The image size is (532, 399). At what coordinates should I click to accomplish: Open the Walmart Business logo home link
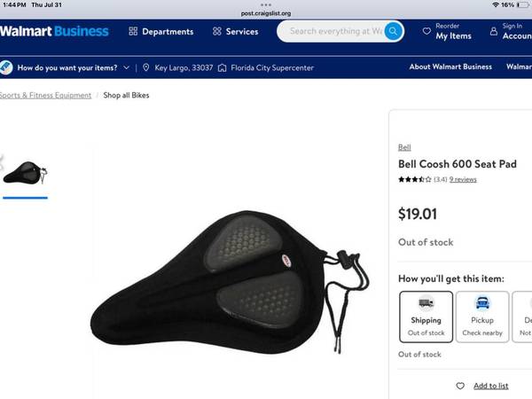[54, 31]
